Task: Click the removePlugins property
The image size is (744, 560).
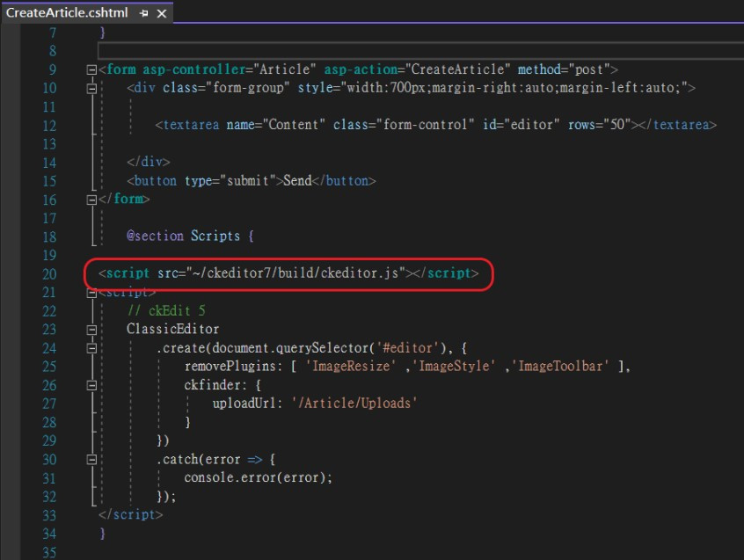Action: 230,366
